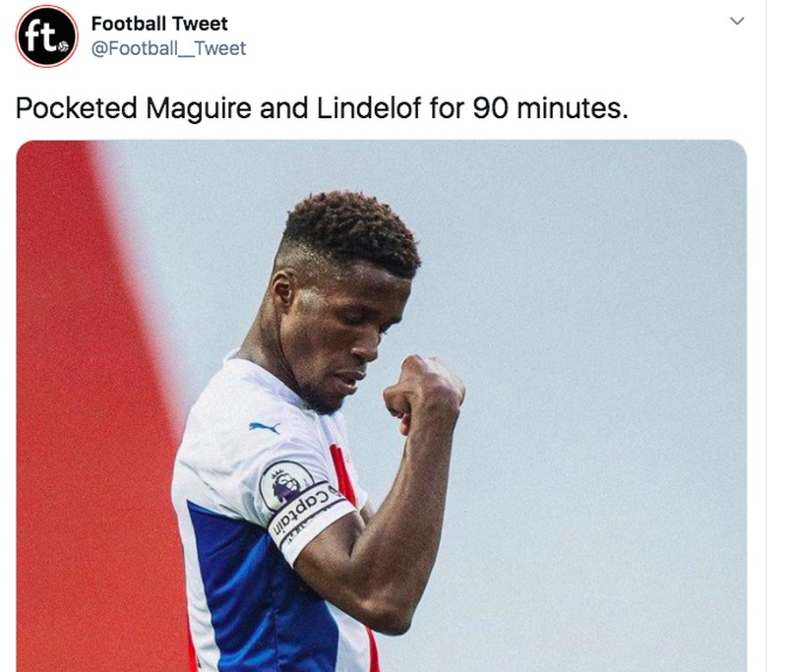Viewport: 787px width, 672px height.
Task: Click the player's hair in the photo
Action: point(349,231)
